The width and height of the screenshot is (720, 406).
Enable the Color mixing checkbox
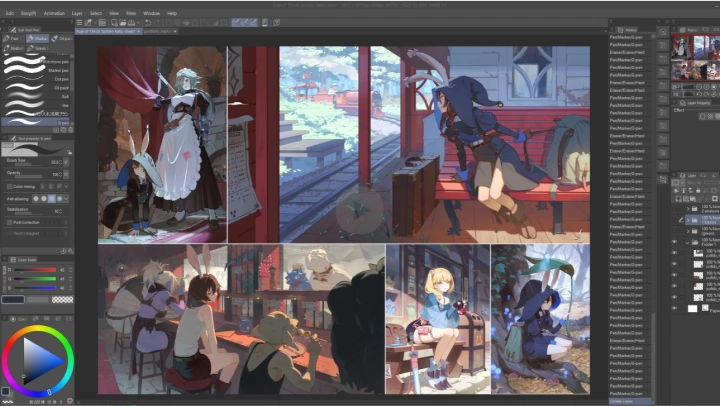(x=9, y=186)
